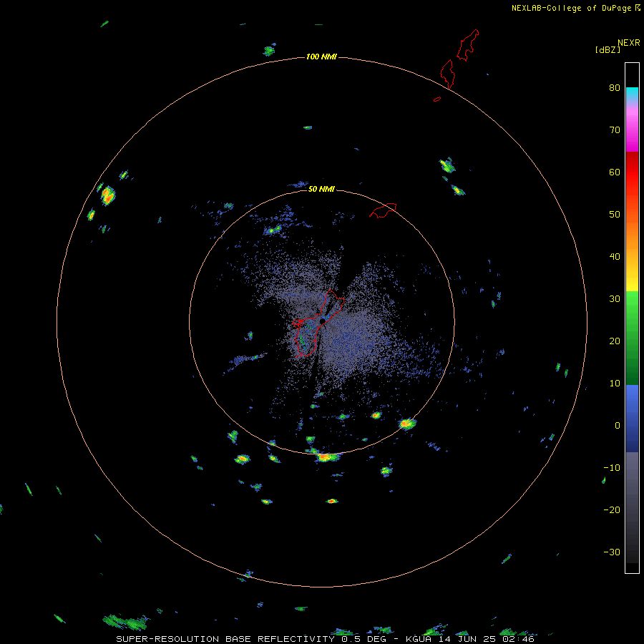Click the 10 dBZ scale value
The height and width of the screenshot is (644, 644).
[x=615, y=384]
